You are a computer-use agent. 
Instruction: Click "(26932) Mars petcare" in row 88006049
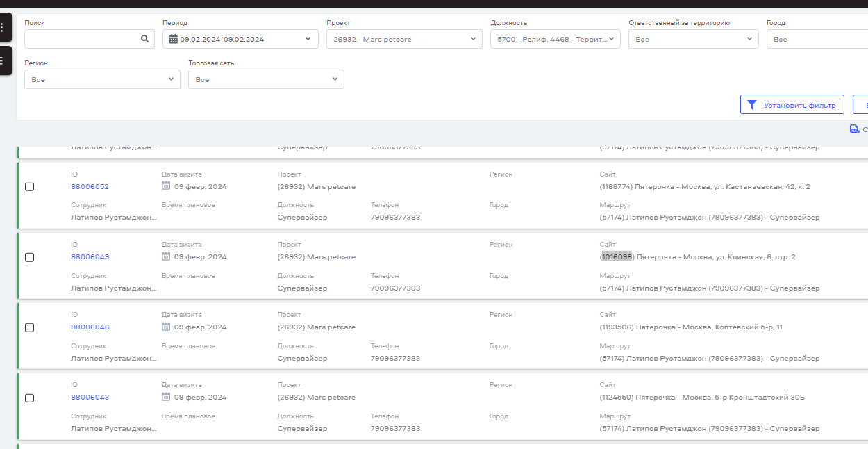(x=316, y=256)
